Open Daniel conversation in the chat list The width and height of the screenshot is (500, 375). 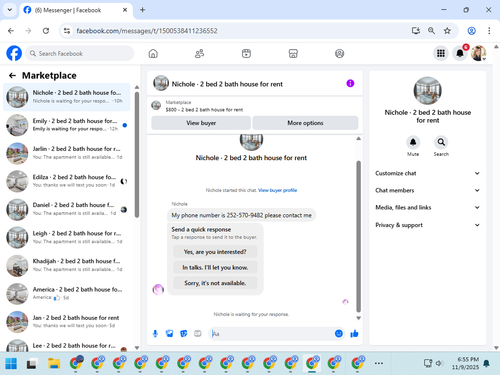[x=67, y=209]
